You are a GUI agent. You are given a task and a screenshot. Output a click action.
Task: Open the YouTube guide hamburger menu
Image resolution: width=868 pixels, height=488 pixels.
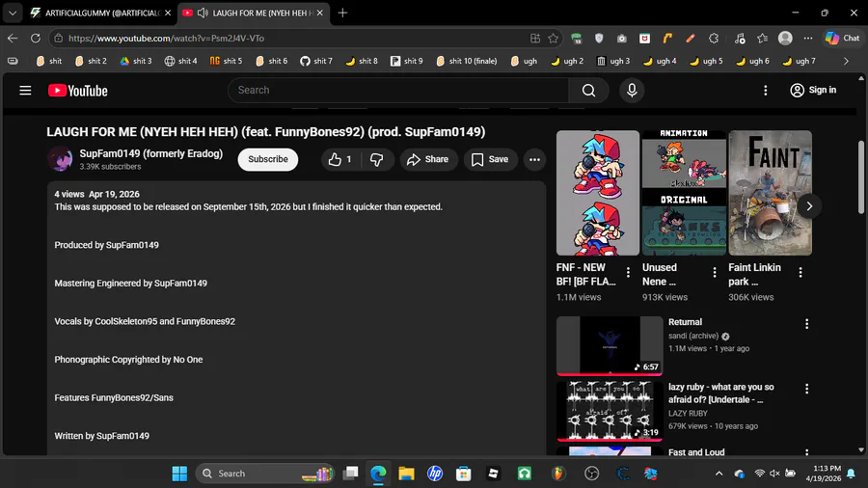(25, 91)
